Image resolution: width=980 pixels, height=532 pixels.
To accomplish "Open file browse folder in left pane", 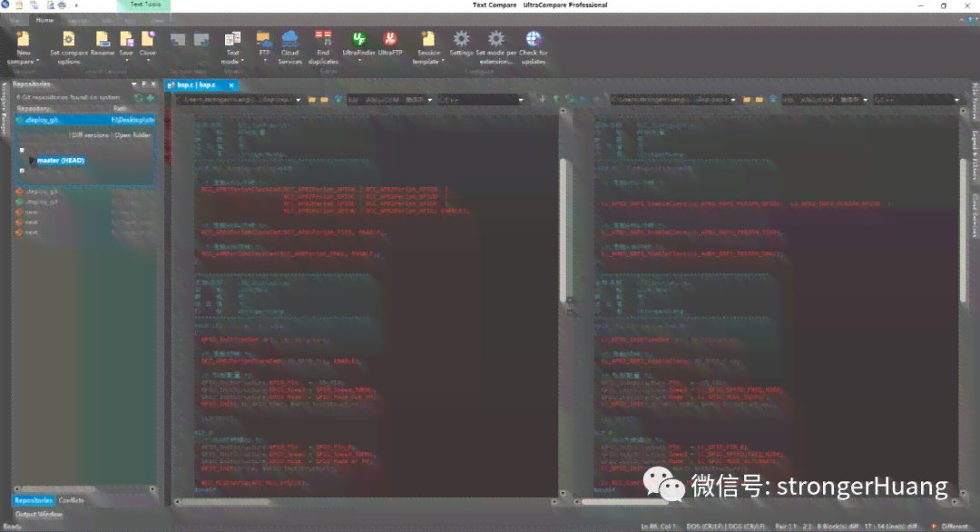I will coord(312,99).
